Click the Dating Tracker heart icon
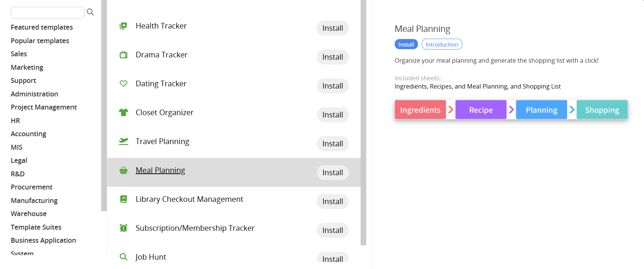This screenshot has height=269, width=644. point(123,84)
